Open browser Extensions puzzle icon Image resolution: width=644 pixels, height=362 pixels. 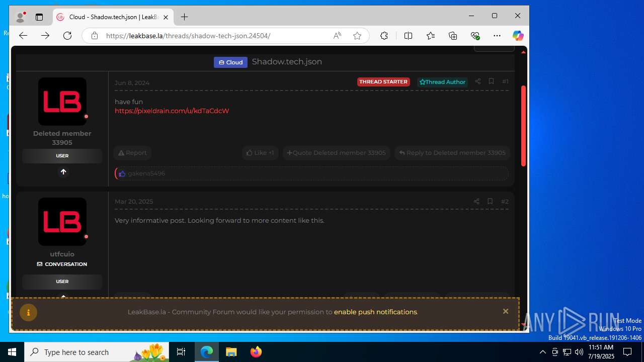[384, 36]
